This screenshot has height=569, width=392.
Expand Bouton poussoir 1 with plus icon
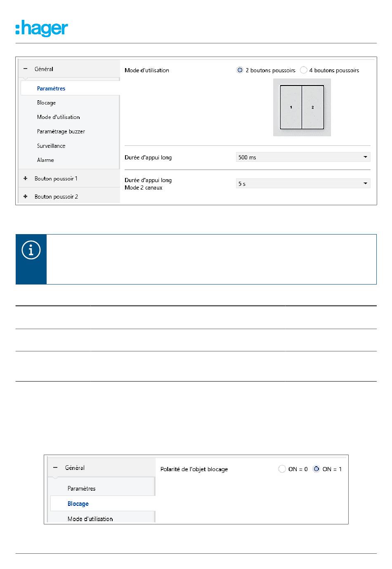(x=26, y=178)
